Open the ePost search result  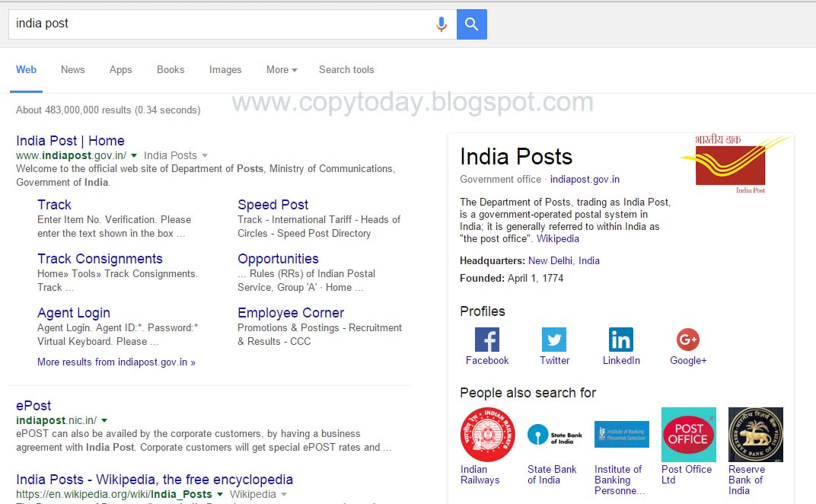(33, 406)
